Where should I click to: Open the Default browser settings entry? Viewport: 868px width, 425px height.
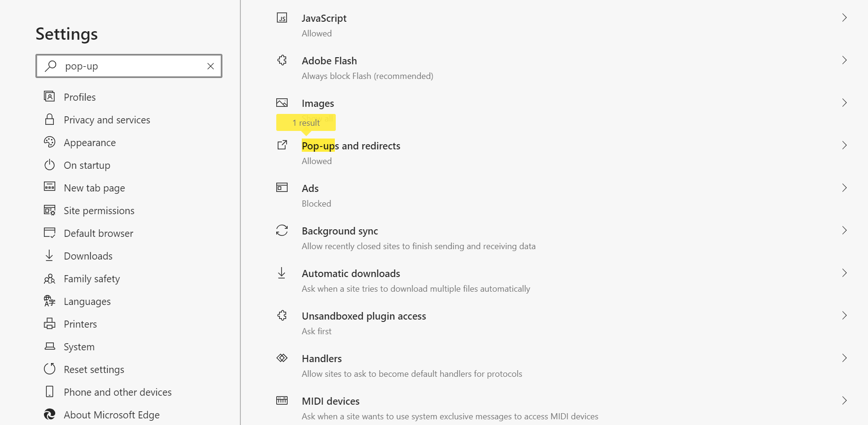click(x=98, y=233)
